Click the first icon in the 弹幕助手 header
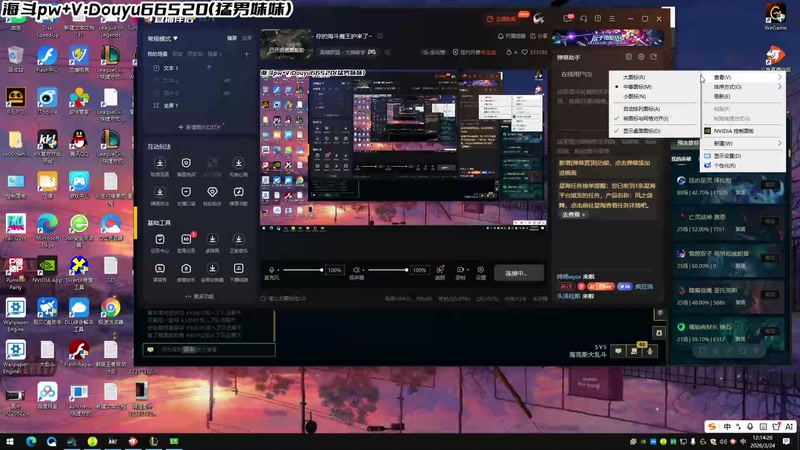Image resolution: width=800 pixels, height=450 pixels. [x=629, y=57]
